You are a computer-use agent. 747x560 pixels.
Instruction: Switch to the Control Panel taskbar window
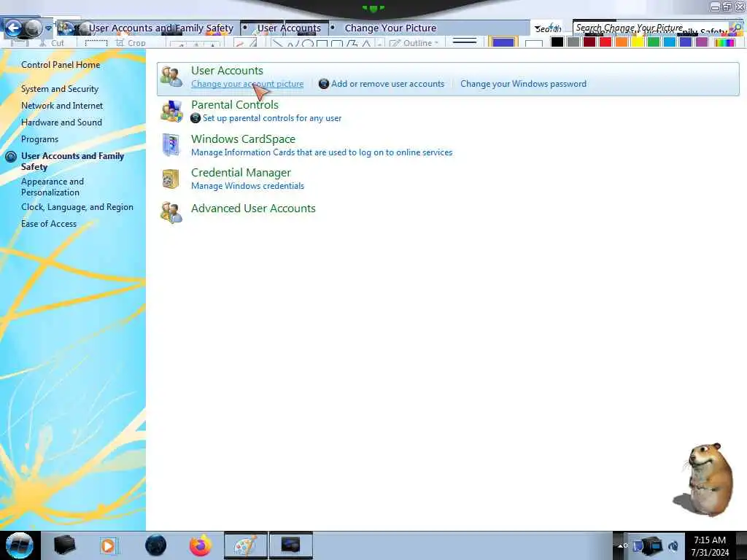point(290,545)
